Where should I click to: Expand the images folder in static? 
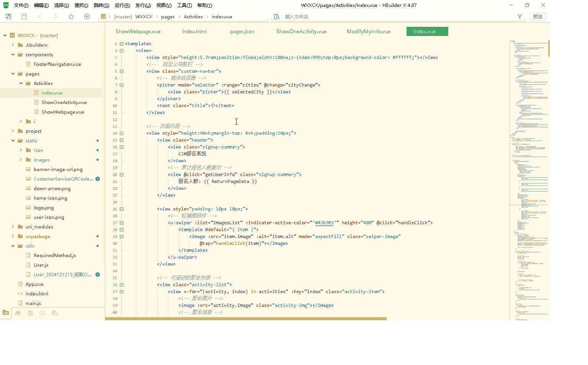(x=21, y=160)
